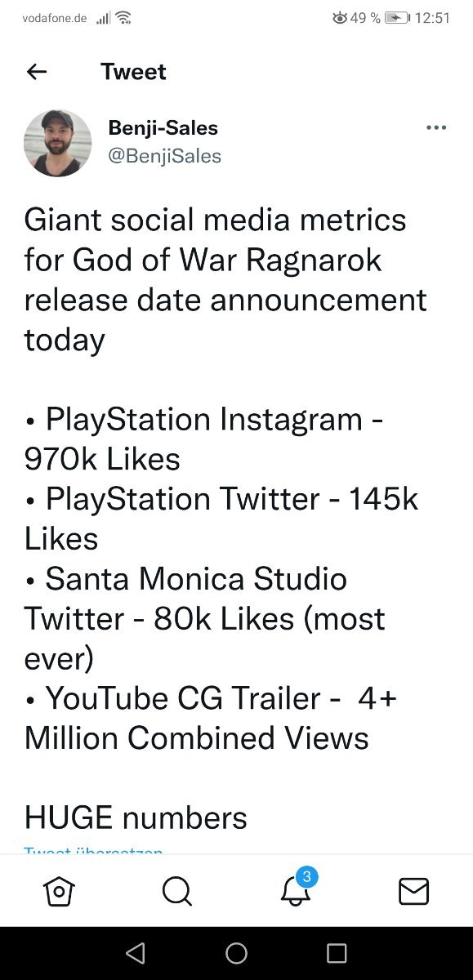Tap the God of War Ragnarok tweet text
This screenshot has height=980, width=473.
pos(225,279)
